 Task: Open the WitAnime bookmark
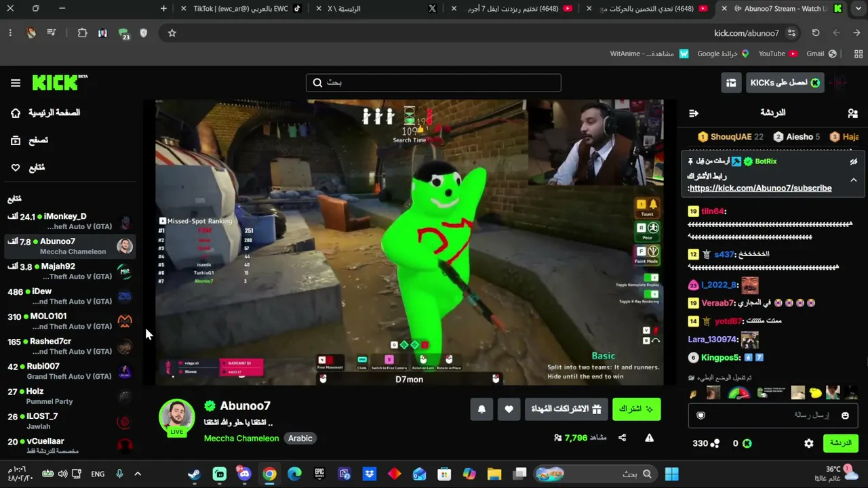coord(649,54)
